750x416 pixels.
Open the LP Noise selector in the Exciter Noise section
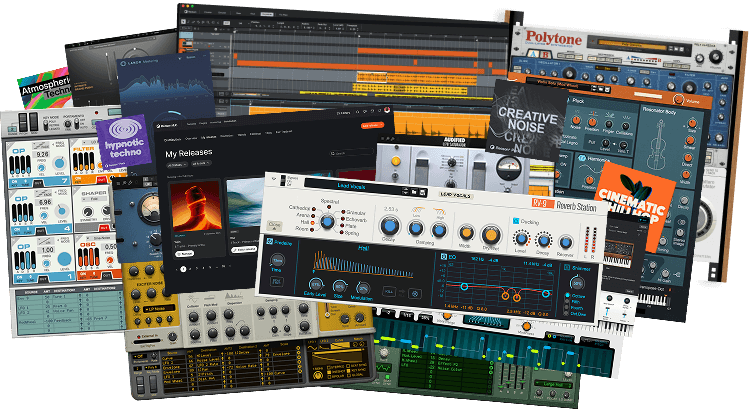tap(158, 309)
